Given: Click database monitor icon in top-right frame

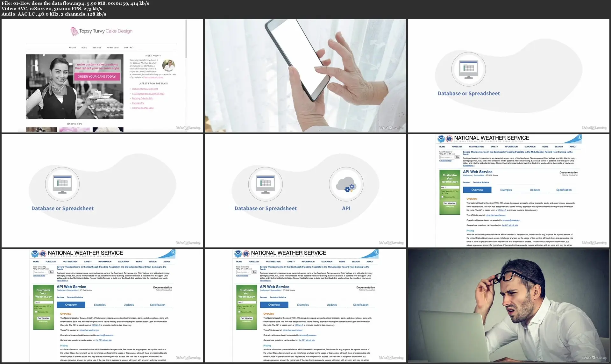Looking at the screenshot, I should coord(469,69).
